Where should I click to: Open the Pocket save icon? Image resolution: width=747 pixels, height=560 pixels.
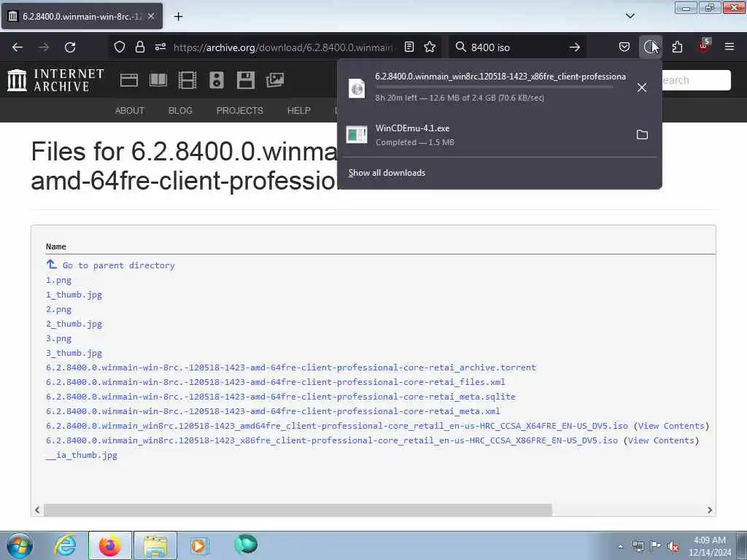624,47
